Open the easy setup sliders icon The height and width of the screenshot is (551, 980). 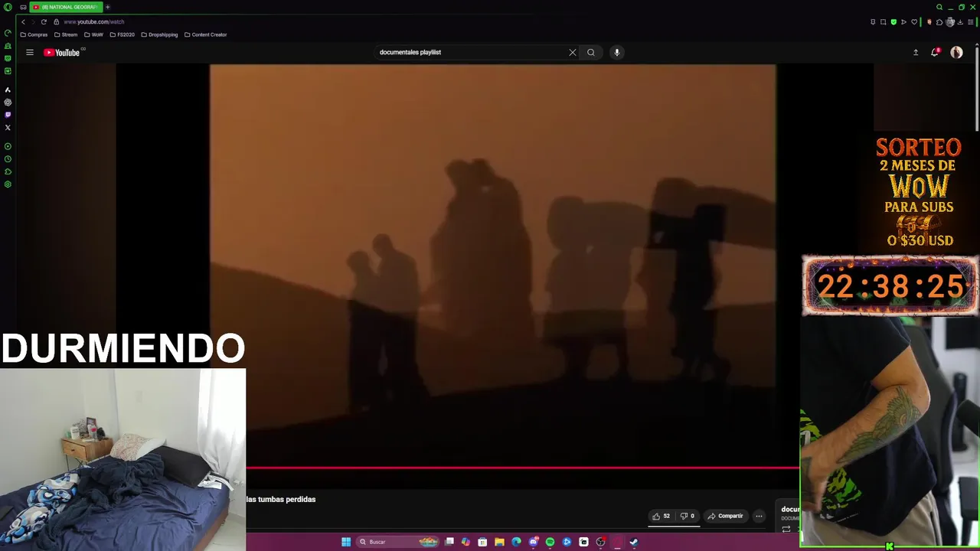coord(971,21)
